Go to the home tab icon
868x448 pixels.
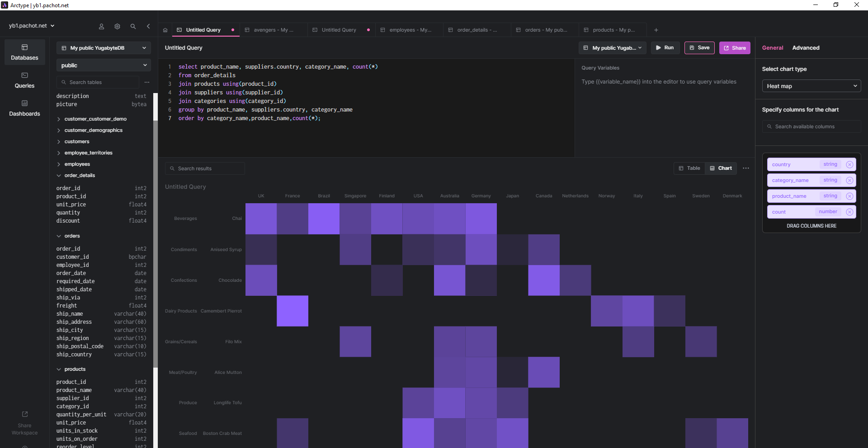point(165,30)
